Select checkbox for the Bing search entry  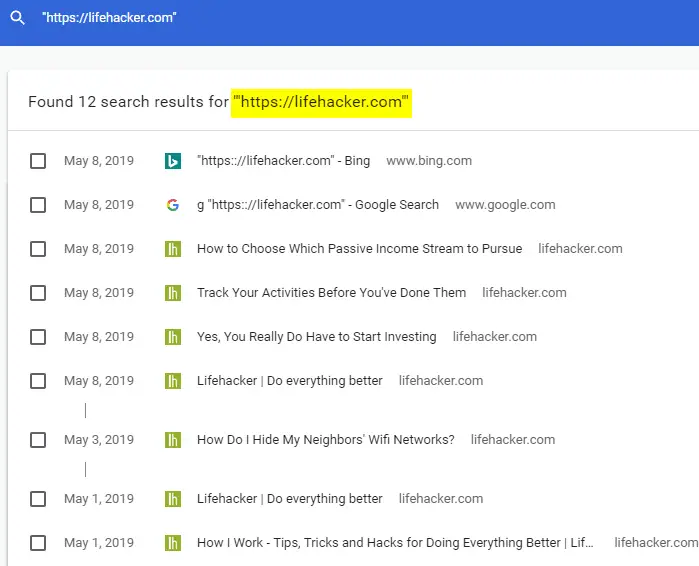point(38,161)
